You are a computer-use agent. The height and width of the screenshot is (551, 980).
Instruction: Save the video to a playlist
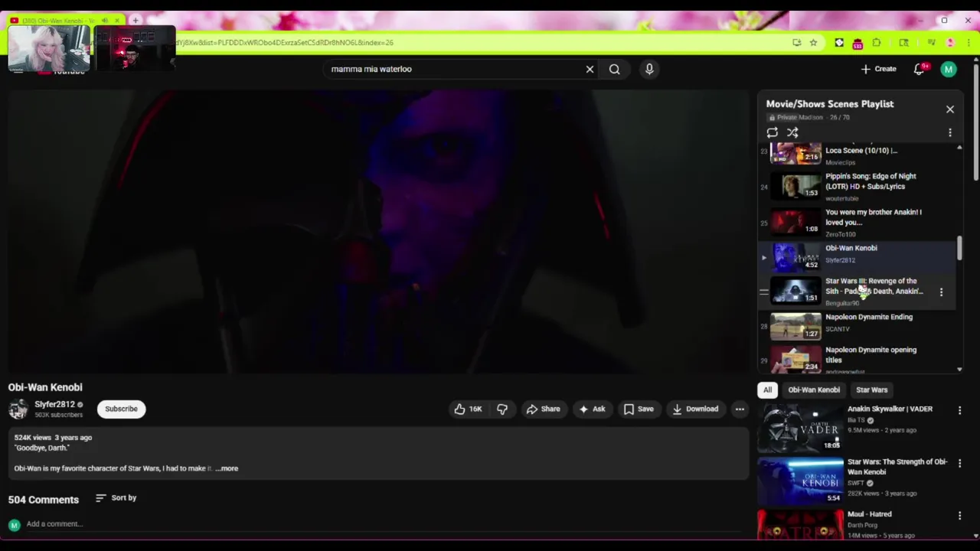coord(639,409)
